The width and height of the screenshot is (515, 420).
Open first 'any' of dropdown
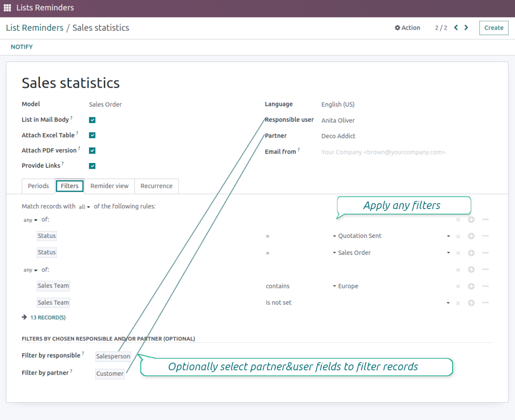(x=30, y=220)
